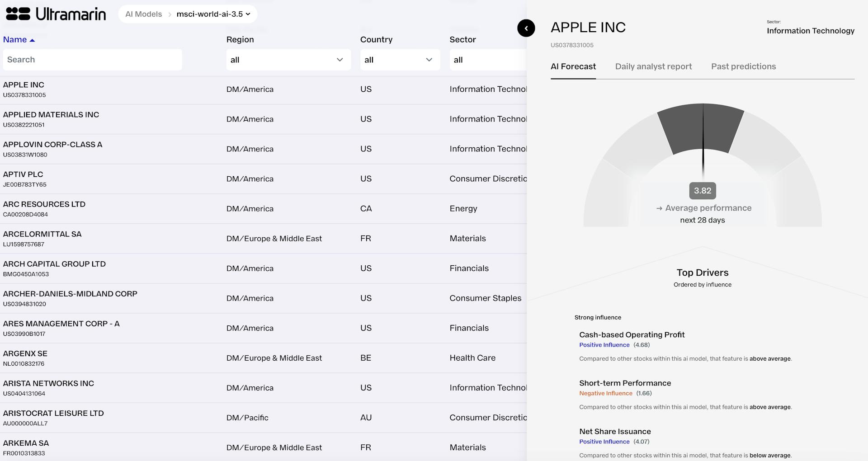868x461 pixels.
Task: Click inside the Name search field
Action: click(92, 59)
